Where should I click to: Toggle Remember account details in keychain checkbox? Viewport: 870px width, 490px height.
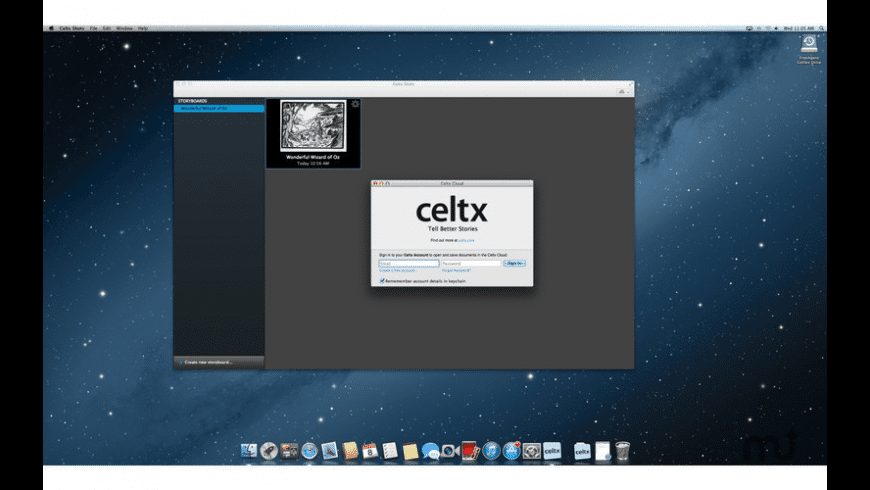pyautogui.click(x=382, y=281)
